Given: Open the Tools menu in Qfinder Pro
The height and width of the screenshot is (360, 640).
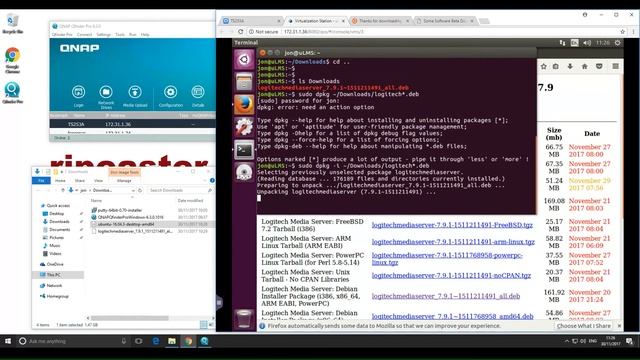Looking at the screenshot, I should pyautogui.click(x=120, y=35).
